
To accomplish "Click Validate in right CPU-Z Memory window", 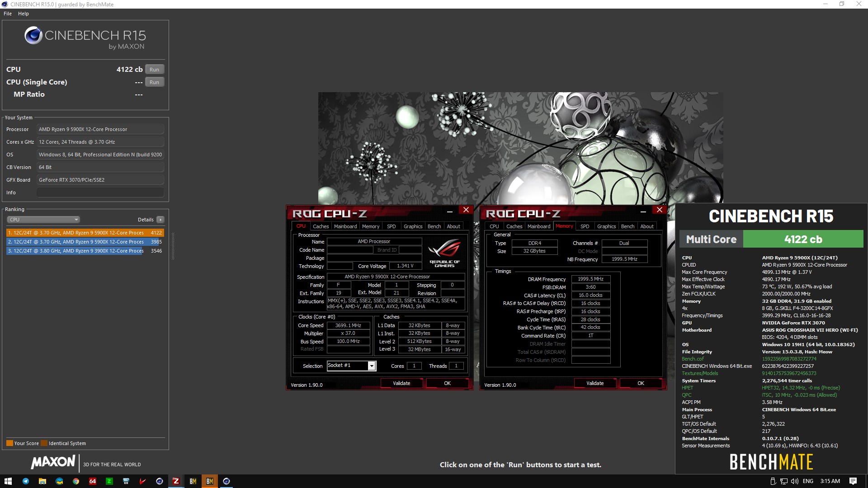I will pyautogui.click(x=595, y=383).
